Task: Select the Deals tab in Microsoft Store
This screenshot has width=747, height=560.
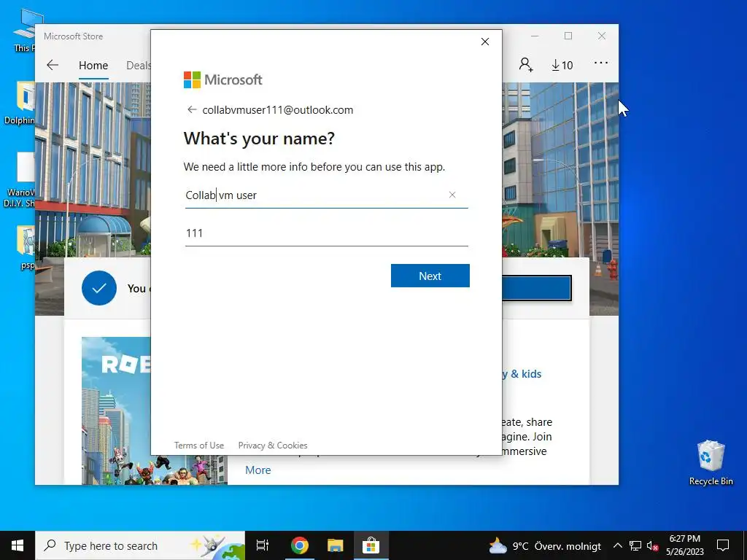Action: pos(138,65)
